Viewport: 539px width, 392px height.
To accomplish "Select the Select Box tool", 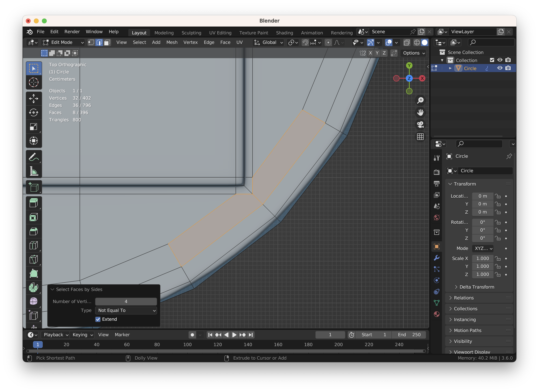I will click(x=33, y=69).
